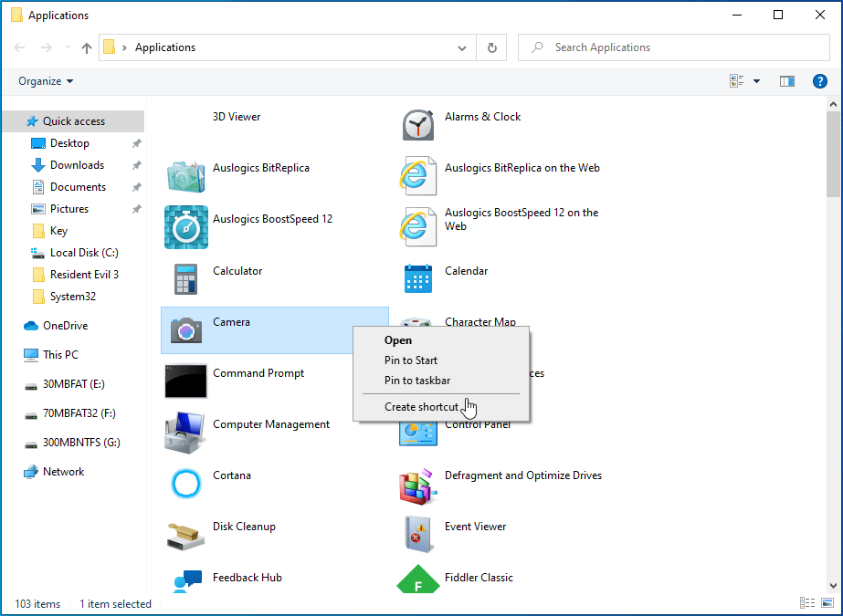Click the Defragment and Optimize Drives icon
The height and width of the screenshot is (616, 843).
coord(418,483)
